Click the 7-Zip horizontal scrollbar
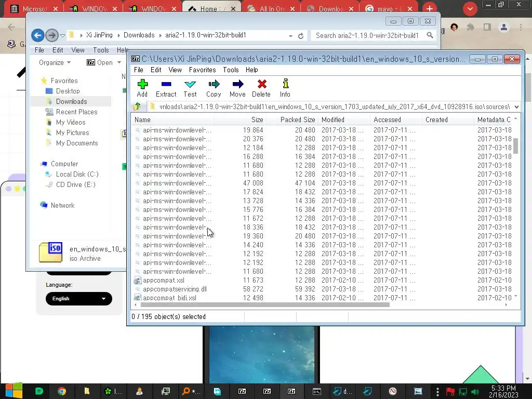 pos(264,304)
